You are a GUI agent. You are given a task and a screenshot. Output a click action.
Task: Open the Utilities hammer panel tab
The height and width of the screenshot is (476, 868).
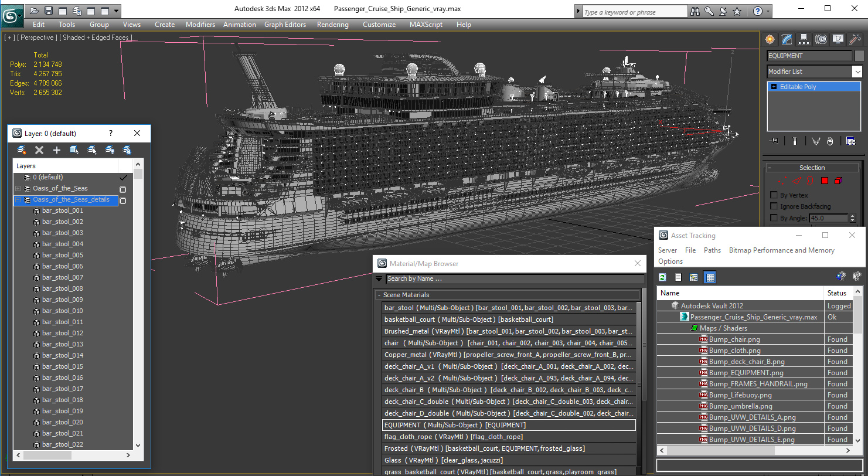pyautogui.click(x=855, y=39)
